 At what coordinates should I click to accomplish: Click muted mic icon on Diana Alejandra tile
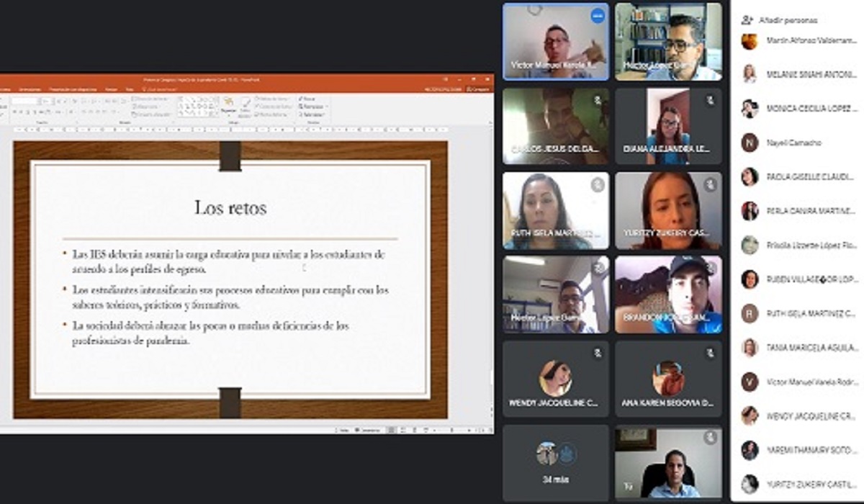tap(710, 101)
